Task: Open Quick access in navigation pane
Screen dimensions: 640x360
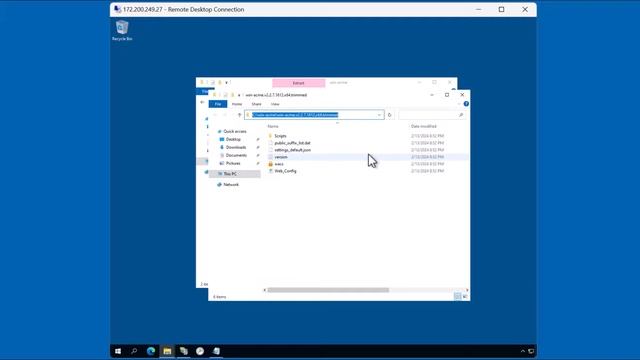Action: (235, 131)
